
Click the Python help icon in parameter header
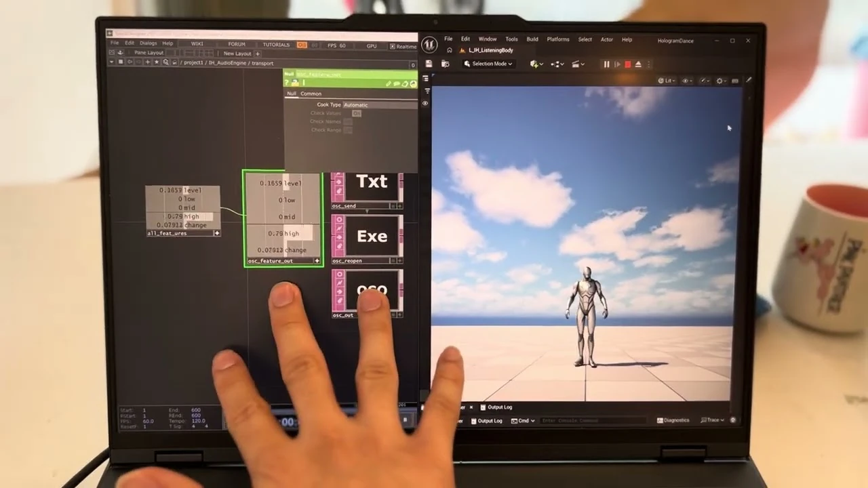click(x=295, y=83)
